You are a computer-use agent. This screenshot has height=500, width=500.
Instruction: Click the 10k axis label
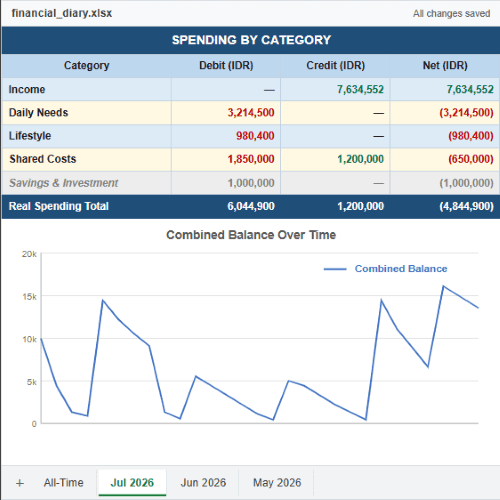[29, 339]
